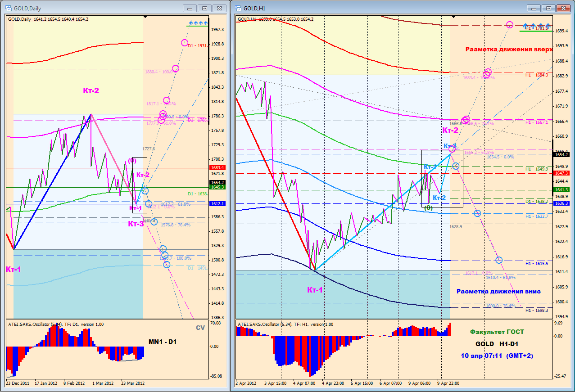Viewport: 575px width, 392px height.
Task: Click the chart shift triangle in Daily chart
Action: coord(145,17)
